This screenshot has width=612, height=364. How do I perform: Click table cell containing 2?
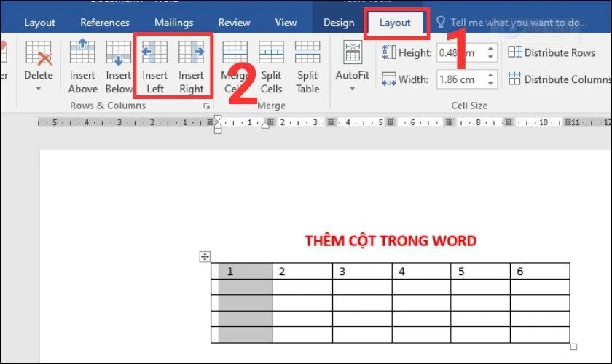click(302, 271)
